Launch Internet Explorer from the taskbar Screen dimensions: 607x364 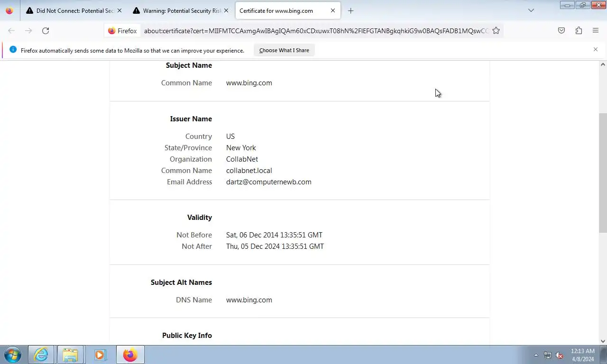pos(41,355)
